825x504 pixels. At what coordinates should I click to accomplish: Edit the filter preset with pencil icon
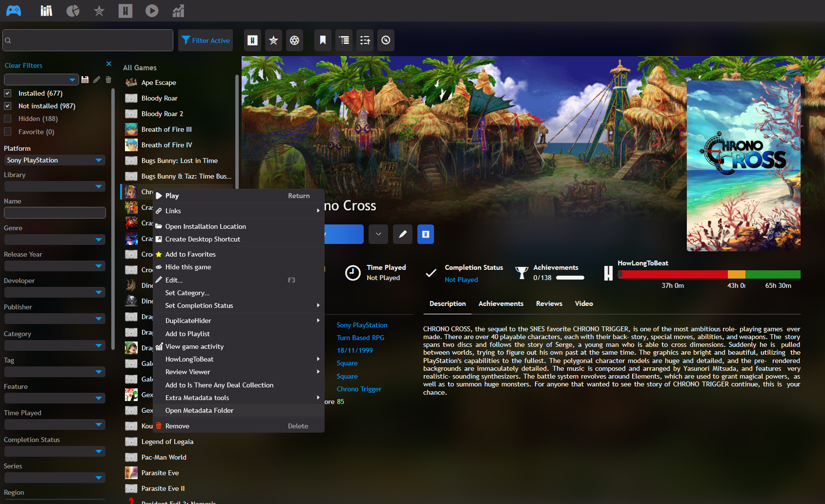[97, 80]
